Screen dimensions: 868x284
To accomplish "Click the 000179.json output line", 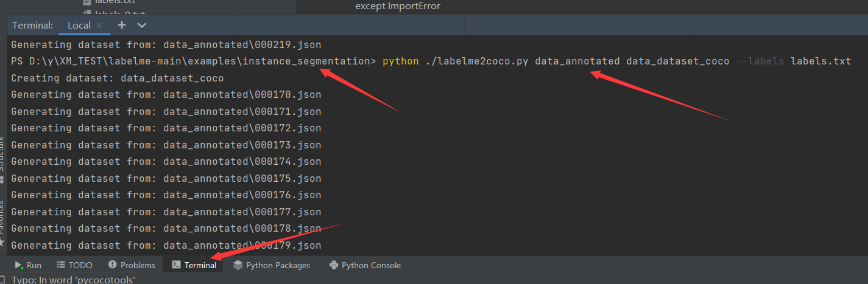I will click(166, 245).
